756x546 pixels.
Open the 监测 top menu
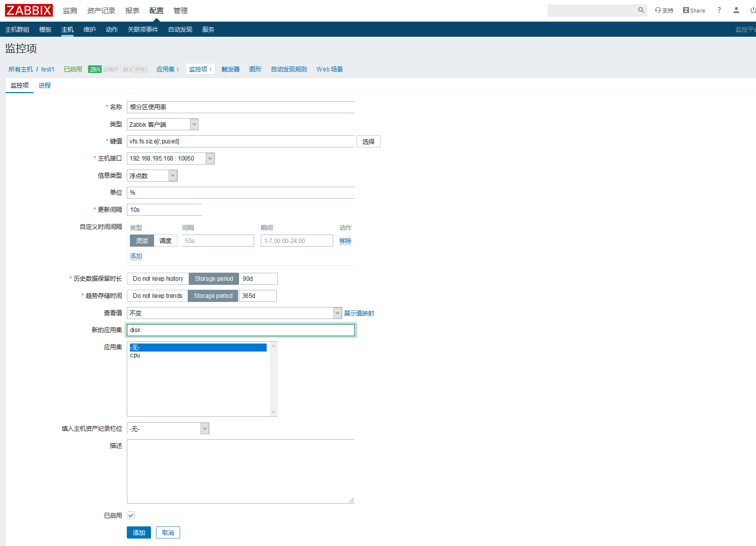pyautogui.click(x=70, y=11)
